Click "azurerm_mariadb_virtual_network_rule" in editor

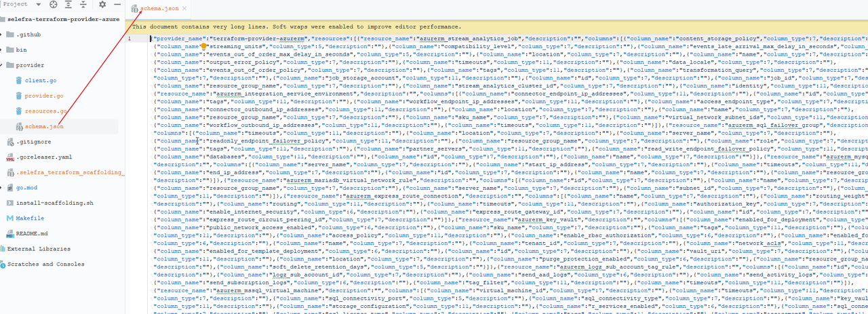353,180
